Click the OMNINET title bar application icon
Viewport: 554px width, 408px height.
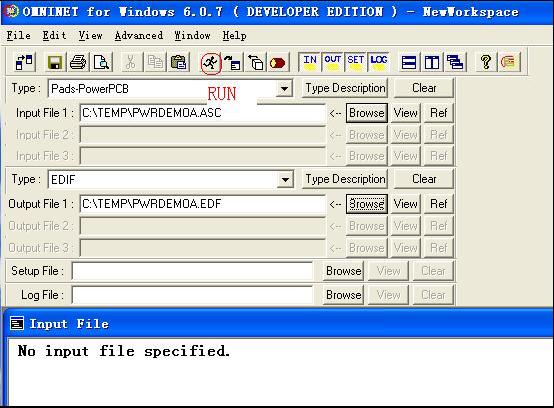[x=11, y=11]
